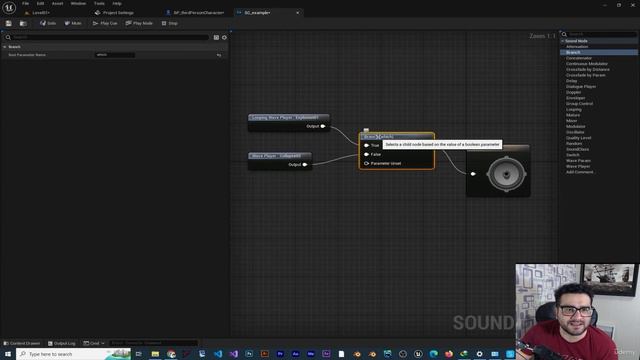The image size is (640, 360).
Task: Click the console command input field
Action: click(153, 343)
